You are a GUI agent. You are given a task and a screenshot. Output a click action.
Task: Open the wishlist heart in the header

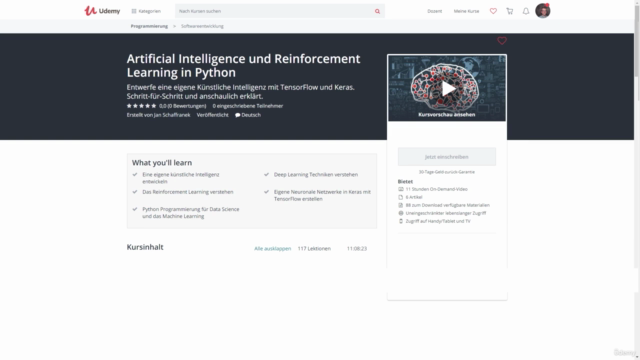click(x=493, y=11)
